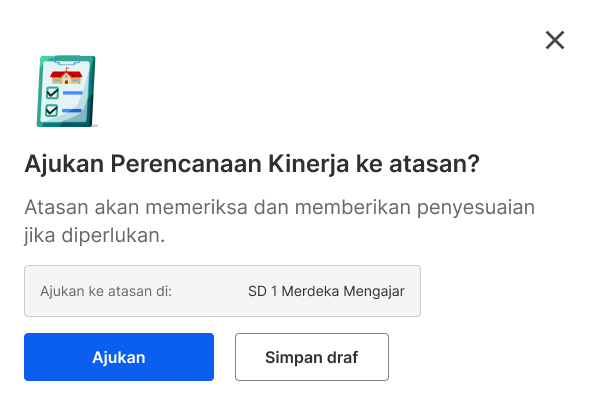Click the word 'penyesuaian' in the description
Screen dimensions: 595x405
(x=476, y=208)
